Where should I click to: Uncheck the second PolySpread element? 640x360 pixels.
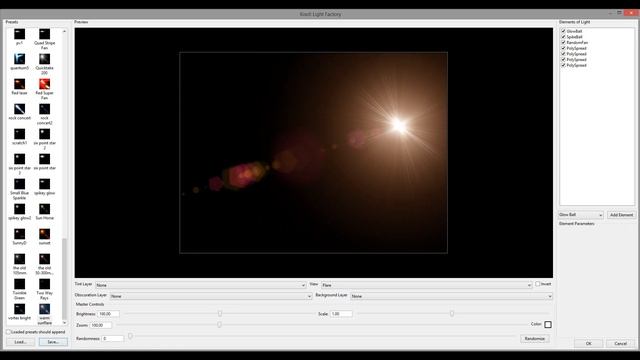563,54
